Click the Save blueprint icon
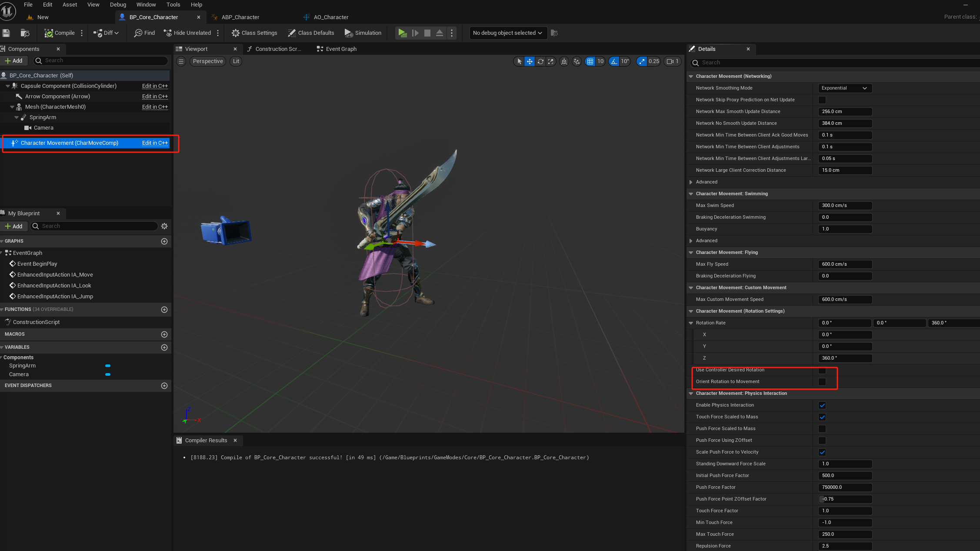This screenshot has height=551, width=980. click(6, 33)
